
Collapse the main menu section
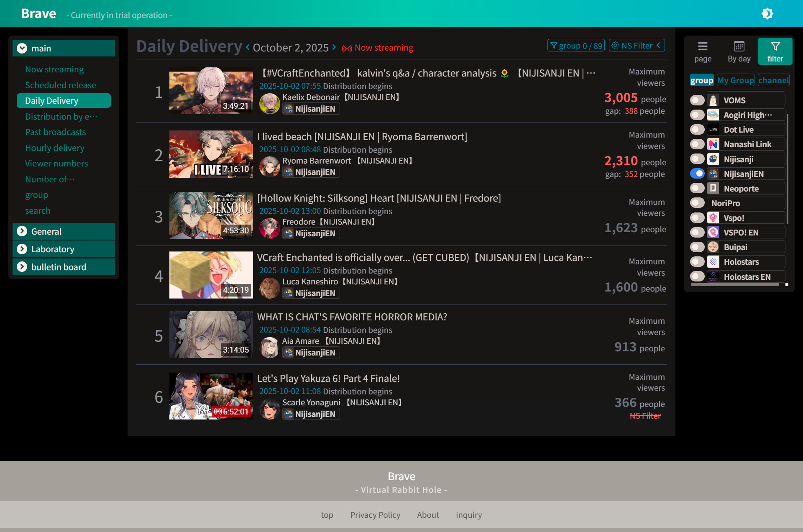click(x=22, y=48)
